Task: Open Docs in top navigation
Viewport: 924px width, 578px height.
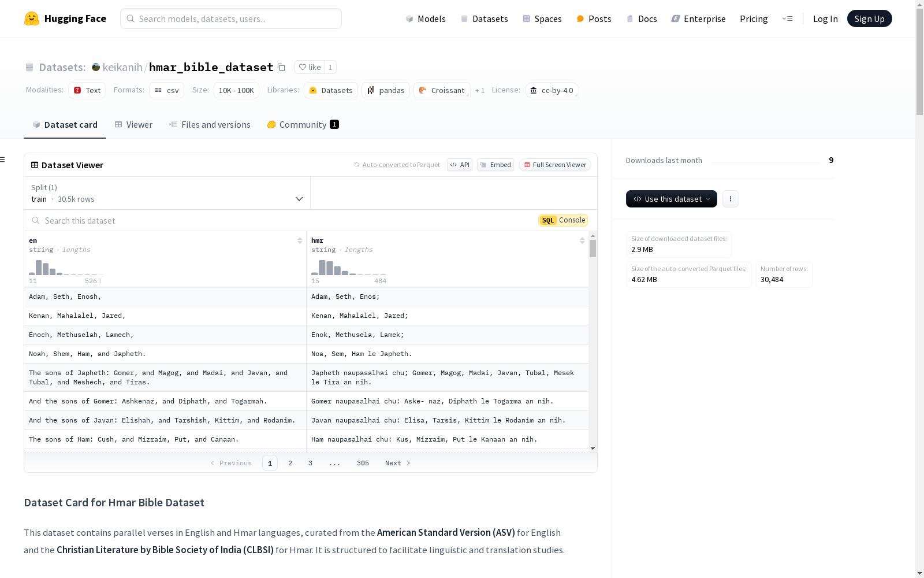Action: [x=642, y=18]
